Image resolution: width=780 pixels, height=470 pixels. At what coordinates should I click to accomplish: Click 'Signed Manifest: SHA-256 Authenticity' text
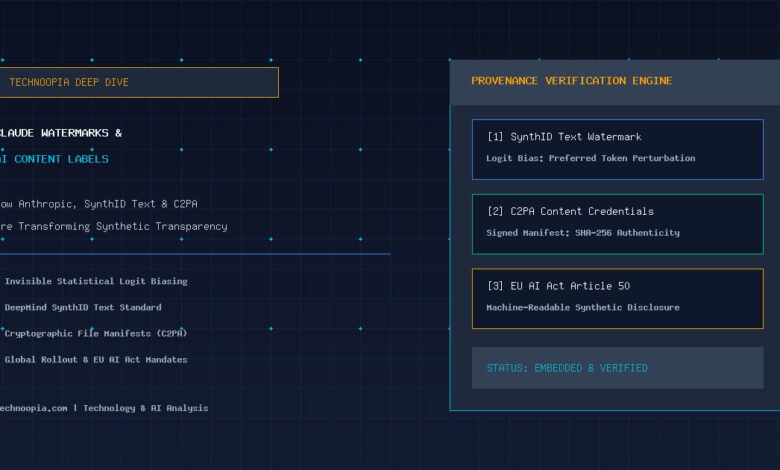point(583,232)
